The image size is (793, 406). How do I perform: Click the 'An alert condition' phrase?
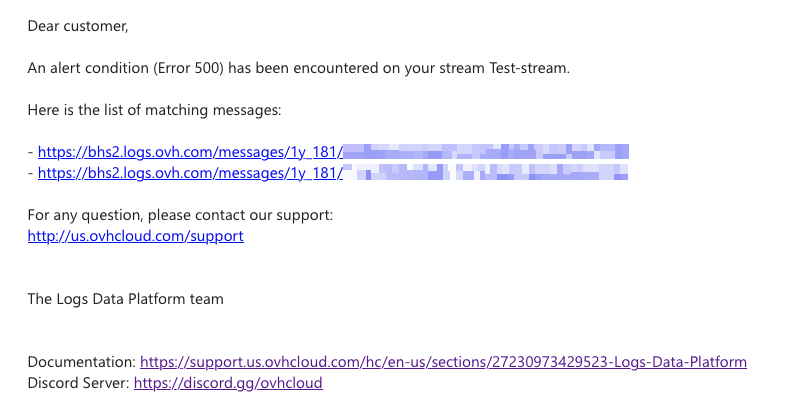pyautogui.click(x=88, y=68)
